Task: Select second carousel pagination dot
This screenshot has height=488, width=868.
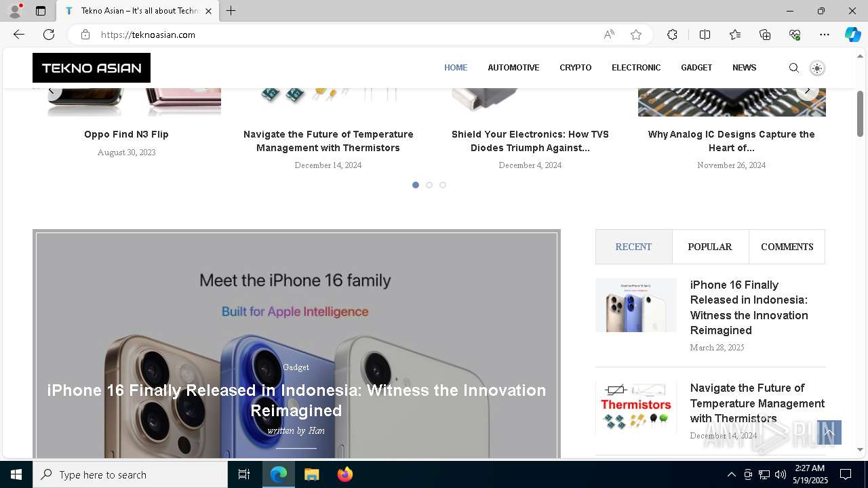Action: click(429, 185)
